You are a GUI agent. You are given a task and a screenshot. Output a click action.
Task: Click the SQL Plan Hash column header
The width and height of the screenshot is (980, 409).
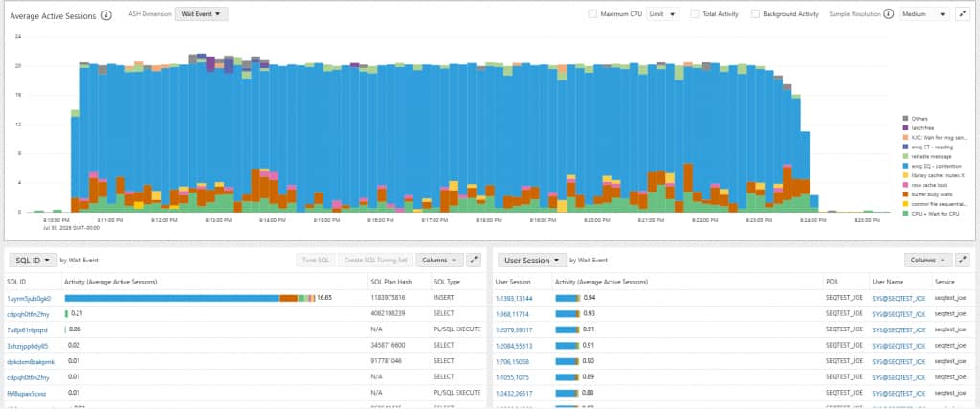pos(390,282)
